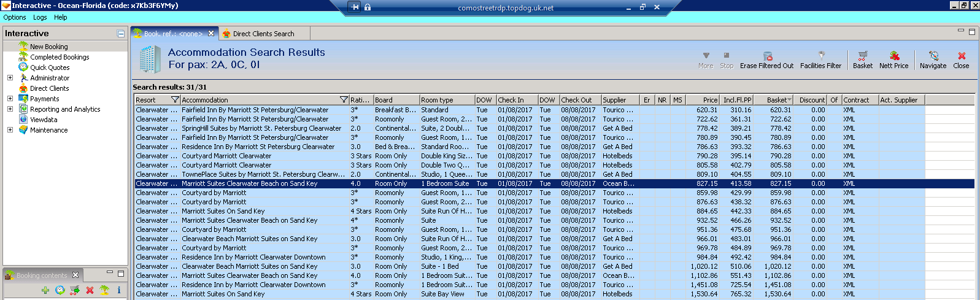Click the Stop toolbar icon
The height and width of the screenshot is (300, 980).
(727, 56)
